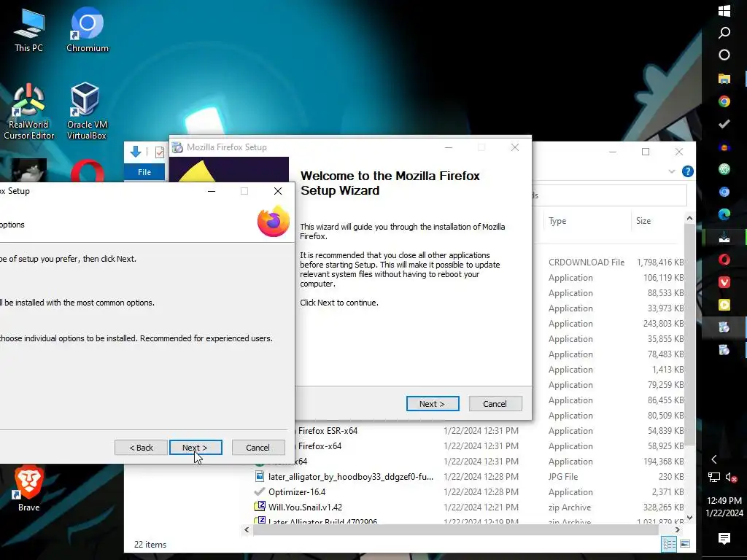This screenshot has height=560, width=747.
Task: Click the Explorer horizontal scrollbar right arrow
Action: [x=678, y=529]
